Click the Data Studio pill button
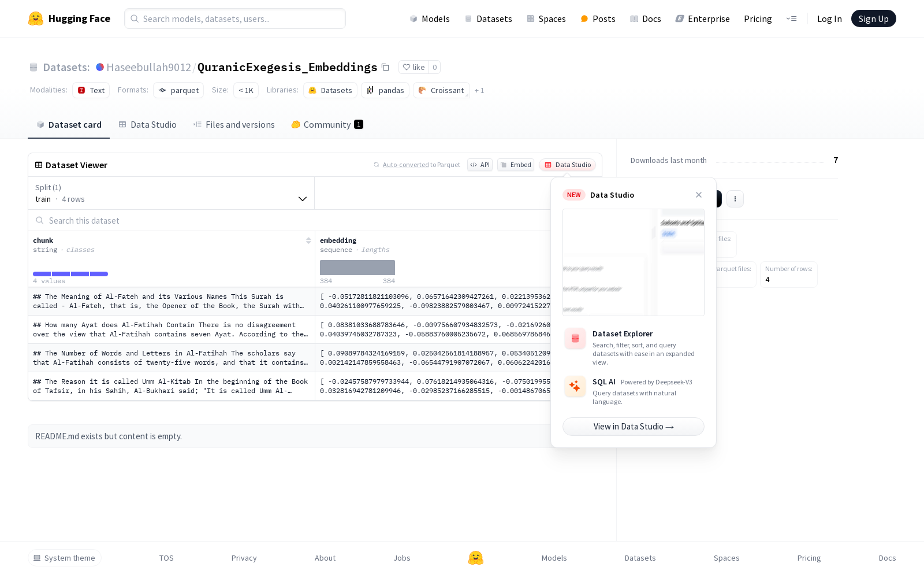Viewport: 924px width, 578px height. click(568, 165)
